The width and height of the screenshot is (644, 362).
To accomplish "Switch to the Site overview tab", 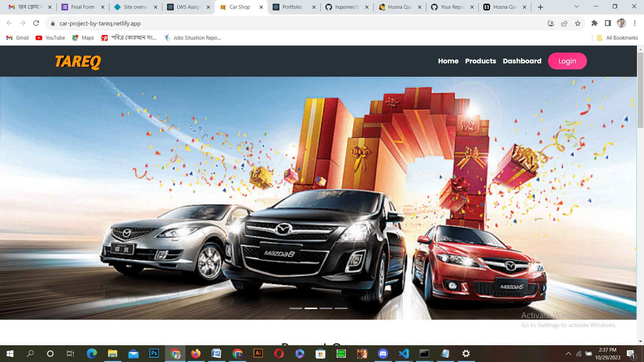I will pos(136,7).
